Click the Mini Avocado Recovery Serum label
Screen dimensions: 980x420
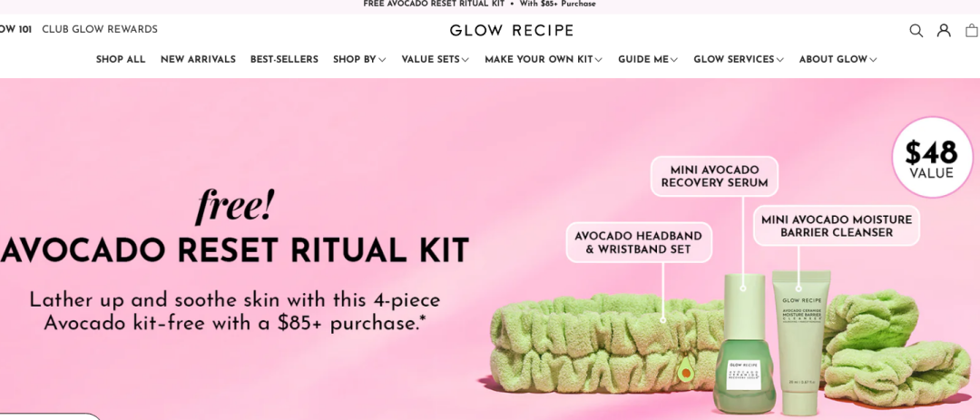pos(714,176)
